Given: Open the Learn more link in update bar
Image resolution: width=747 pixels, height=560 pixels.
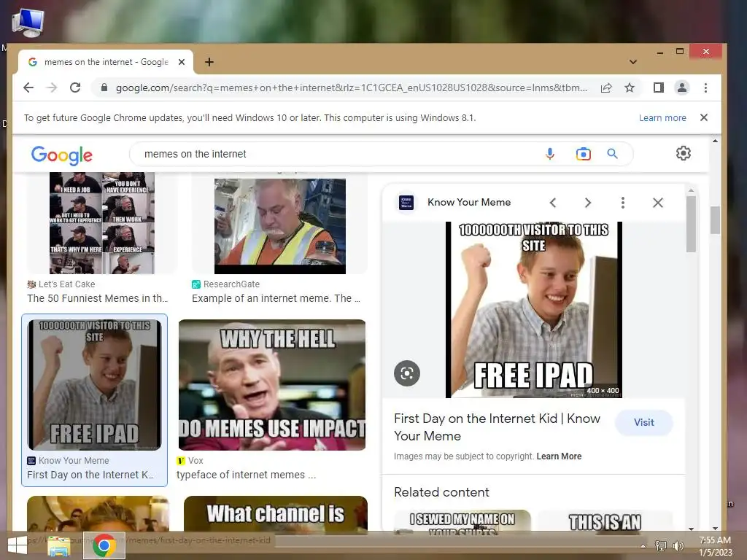Looking at the screenshot, I should click(x=662, y=117).
